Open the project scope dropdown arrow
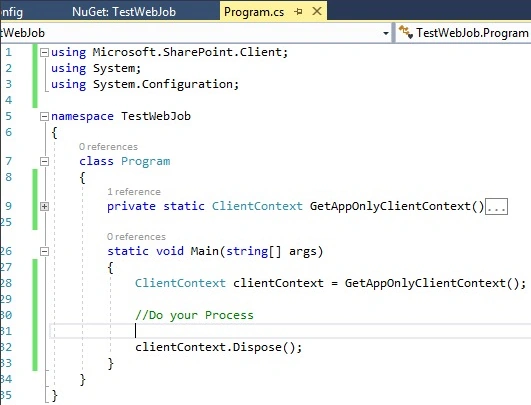The width and height of the screenshot is (531, 405). (x=386, y=33)
